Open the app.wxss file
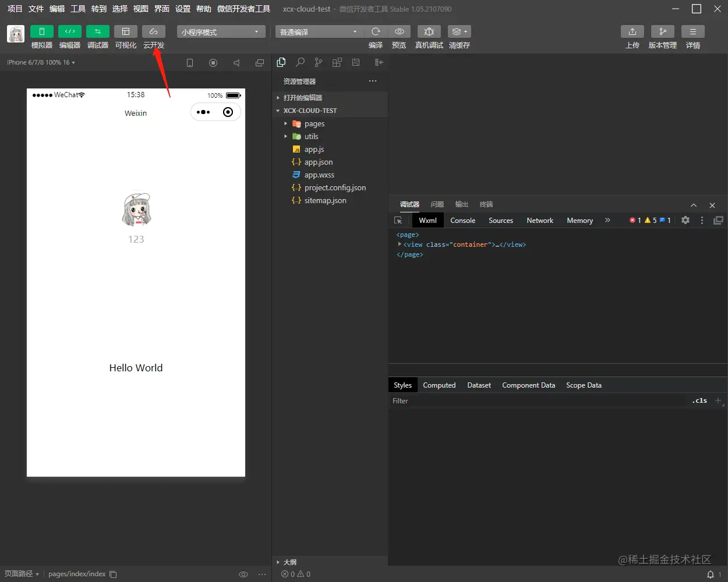Screen dimensions: 728x582 pos(330,175)
